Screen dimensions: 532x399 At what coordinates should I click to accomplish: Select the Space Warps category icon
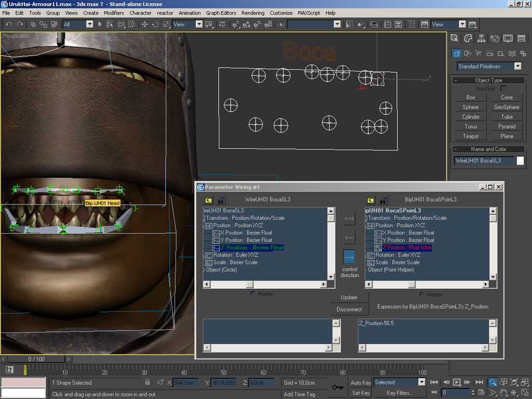coord(512,54)
